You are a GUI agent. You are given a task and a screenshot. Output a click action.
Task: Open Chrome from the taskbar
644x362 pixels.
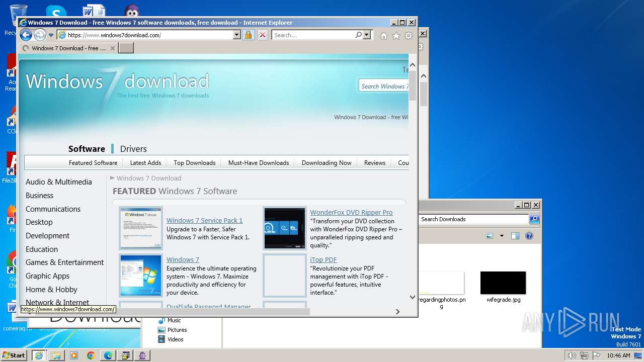[x=91, y=355]
